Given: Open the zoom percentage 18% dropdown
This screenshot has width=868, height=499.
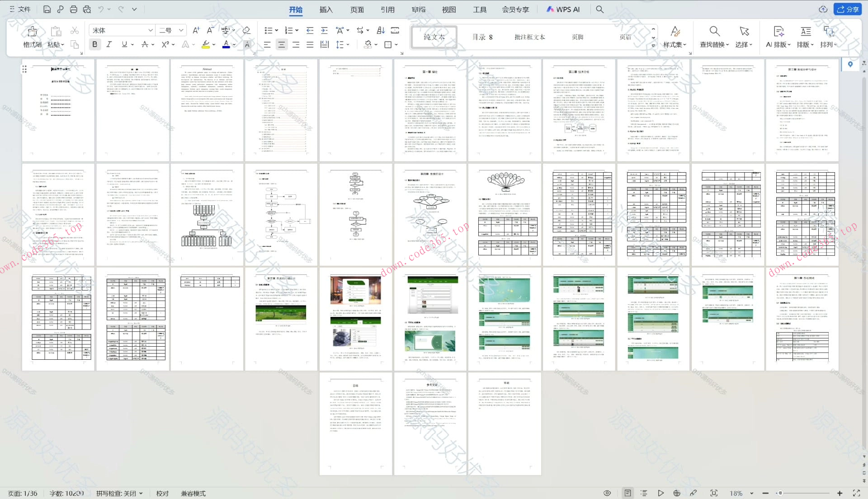Looking at the screenshot, I should 751,493.
